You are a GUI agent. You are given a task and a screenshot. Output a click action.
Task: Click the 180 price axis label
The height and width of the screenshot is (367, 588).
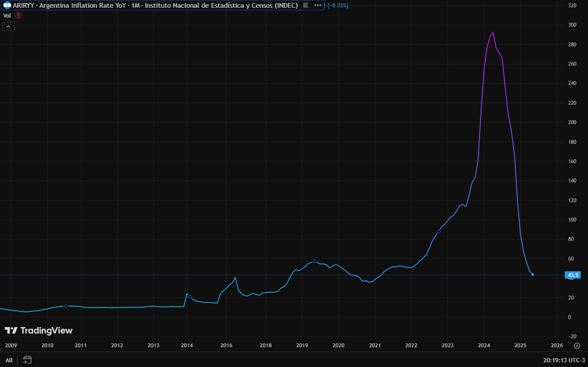click(x=572, y=142)
